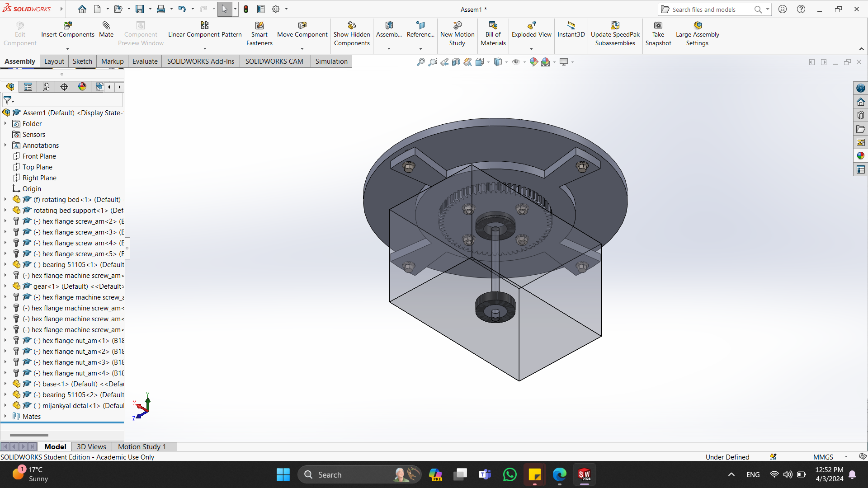Open SOLIDWORKS Add-Ins tab
Screen dimensions: 868x488
coord(201,61)
